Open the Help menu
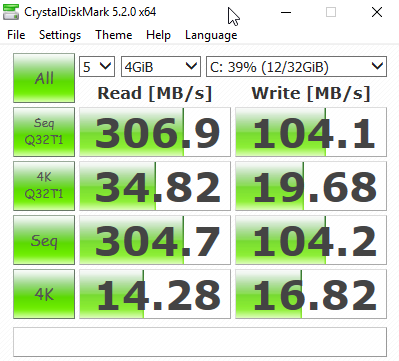This screenshot has height=361, width=399. (158, 35)
